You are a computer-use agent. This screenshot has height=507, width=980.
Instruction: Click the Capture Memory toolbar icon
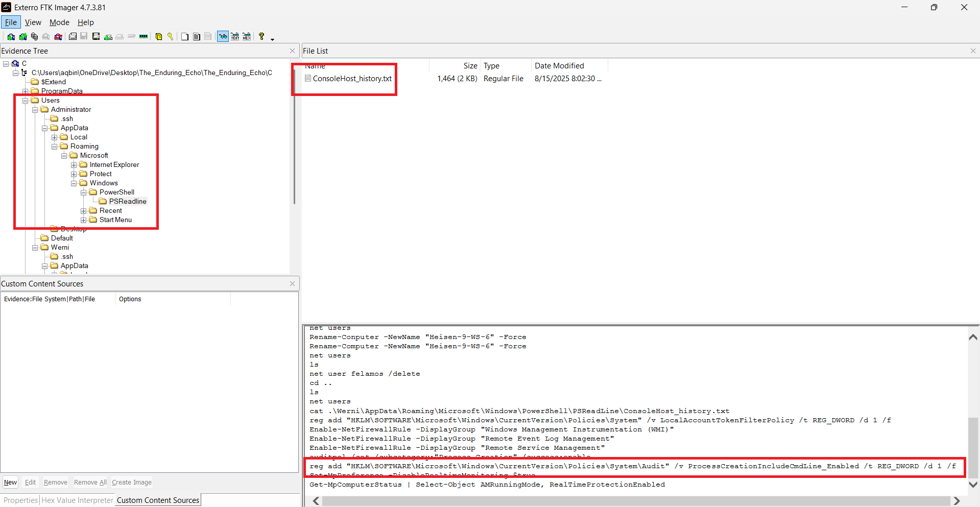point(144,37)
